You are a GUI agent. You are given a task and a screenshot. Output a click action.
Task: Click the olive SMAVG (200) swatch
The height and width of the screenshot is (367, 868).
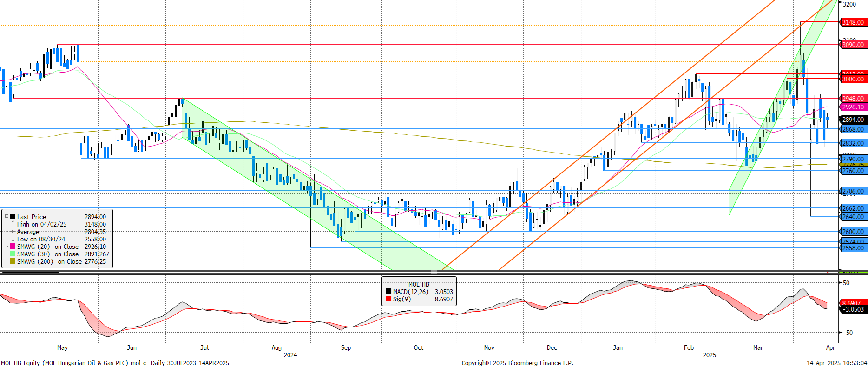point(13,261)
